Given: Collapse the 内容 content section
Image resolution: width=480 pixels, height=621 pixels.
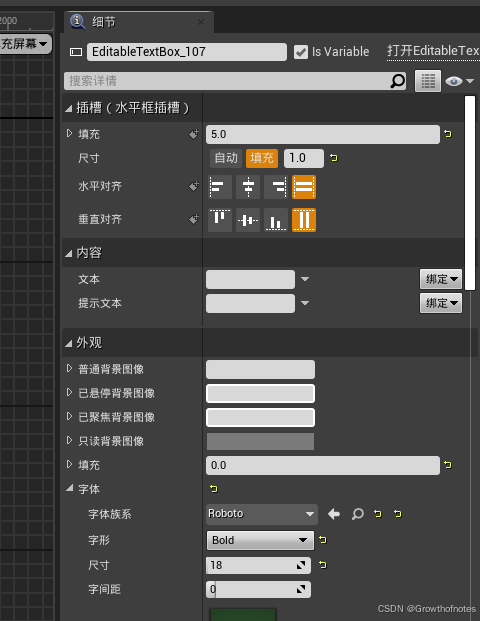Looking at the screenshot, I should click(69, 253).
